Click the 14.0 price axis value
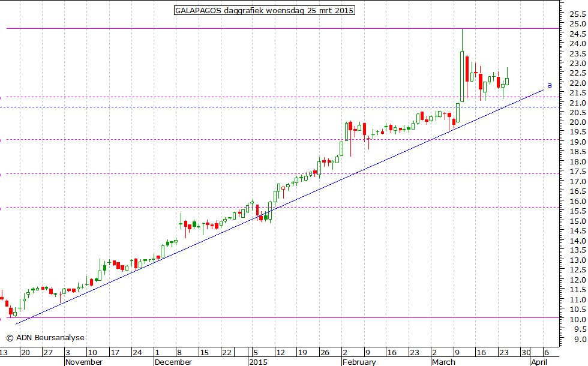 577,241
